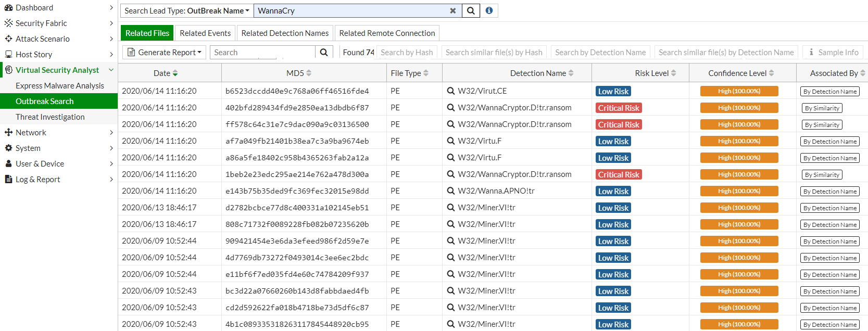868x331 pixels.
Task: Click Found 74 results count
Action: tap(359, 53)
